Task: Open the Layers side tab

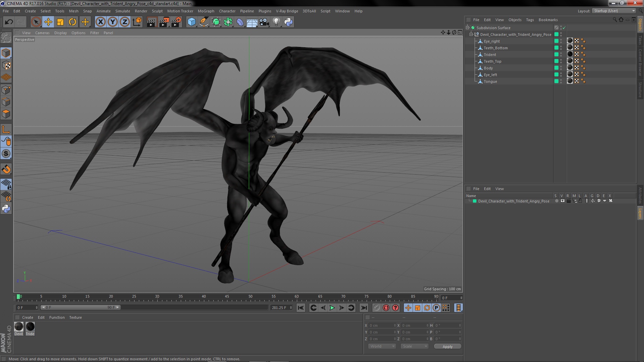Action: (640, 214)
